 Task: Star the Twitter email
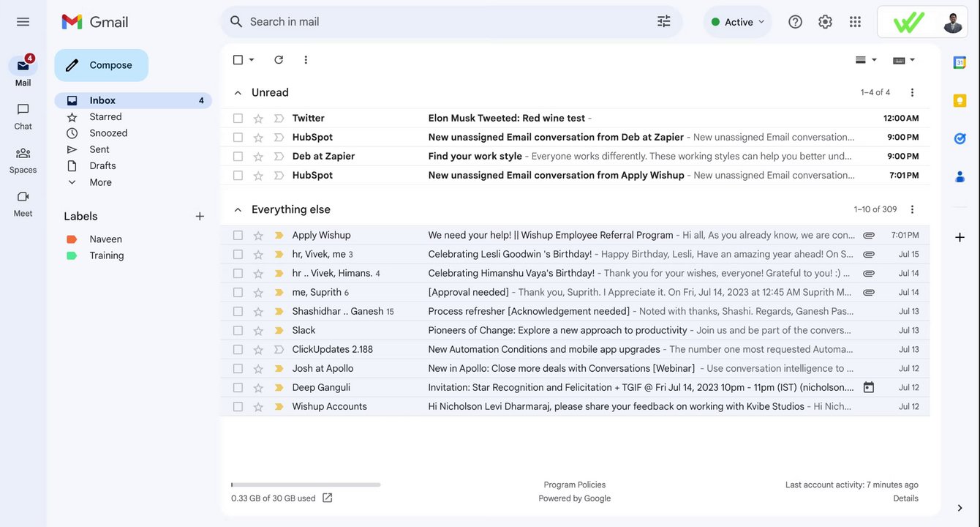[x=258, y=119]
